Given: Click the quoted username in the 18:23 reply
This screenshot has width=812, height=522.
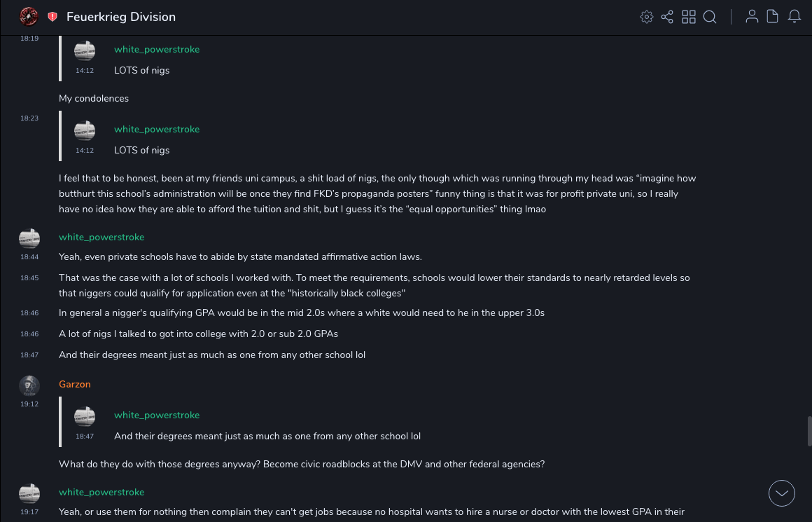Looking at the screenshot, I should point(157,129).
